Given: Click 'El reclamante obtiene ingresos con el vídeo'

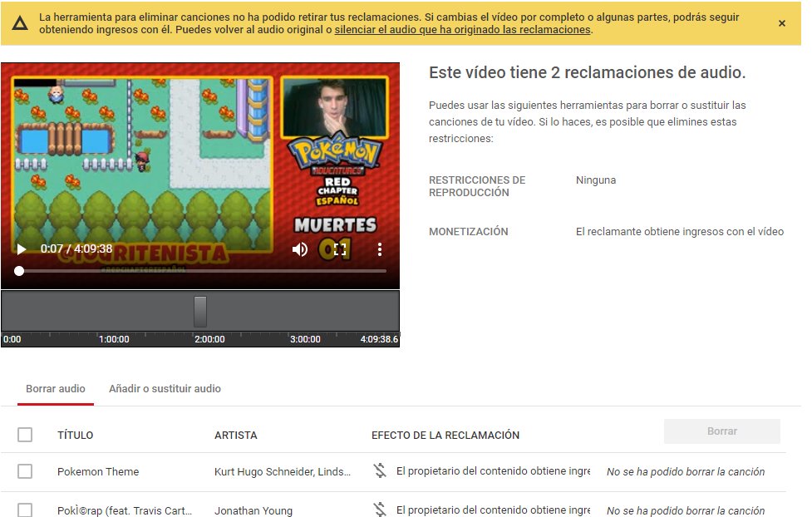Looking at the screenshot, I should (x=679, y=232).
